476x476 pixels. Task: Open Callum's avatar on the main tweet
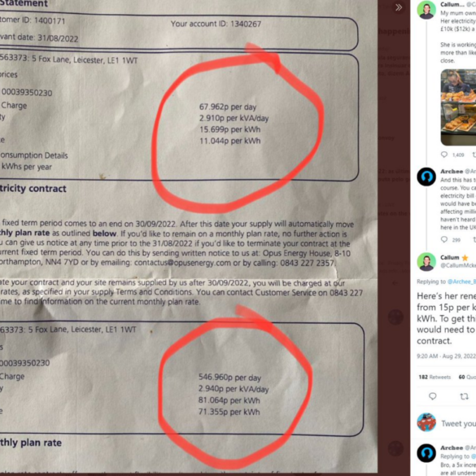coord(426,261)
